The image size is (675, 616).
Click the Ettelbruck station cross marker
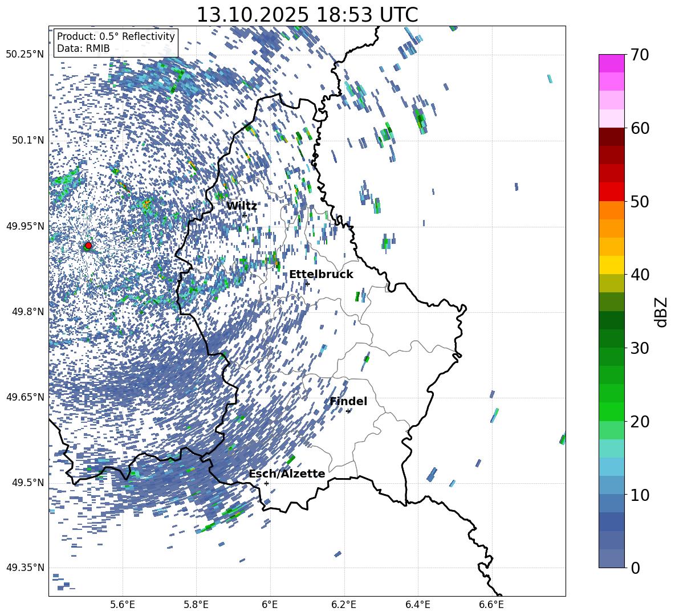(307, 284)
